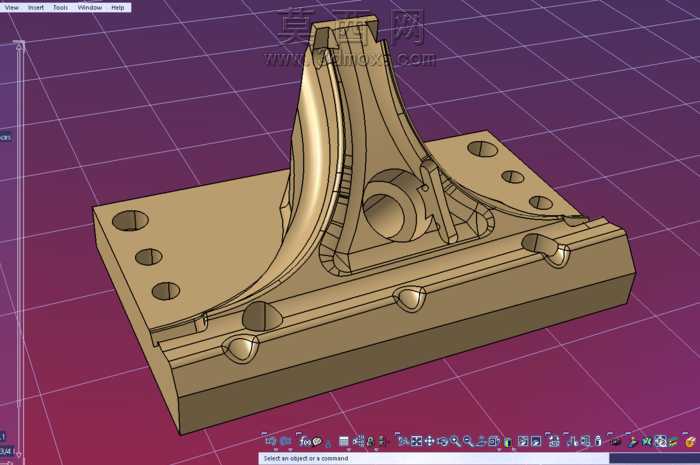Click the down arrow of left vertical scrollbar
Viewport: 700px width, 465px height.
coord(19,456)
